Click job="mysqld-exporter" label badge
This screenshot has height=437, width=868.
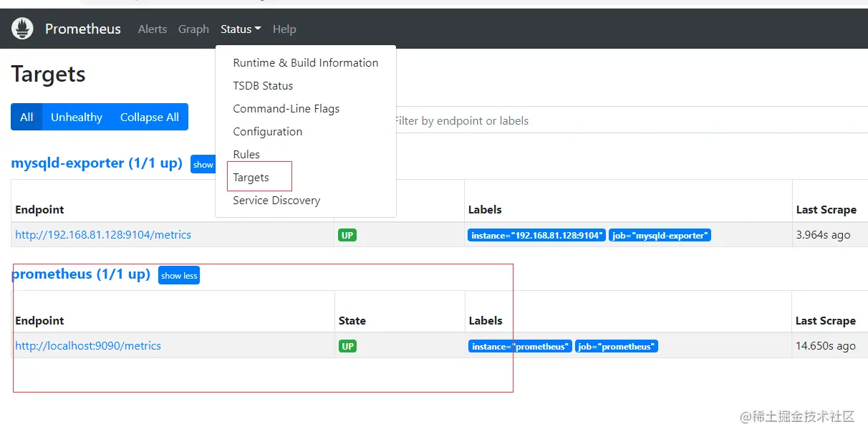pyautogui.click(x=660, y=235)
